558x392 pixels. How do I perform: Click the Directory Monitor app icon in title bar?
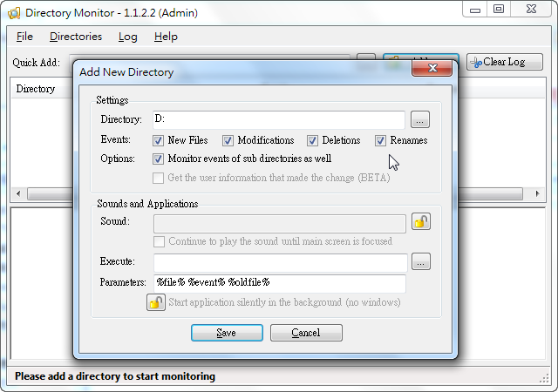click(x=11, y=11)
